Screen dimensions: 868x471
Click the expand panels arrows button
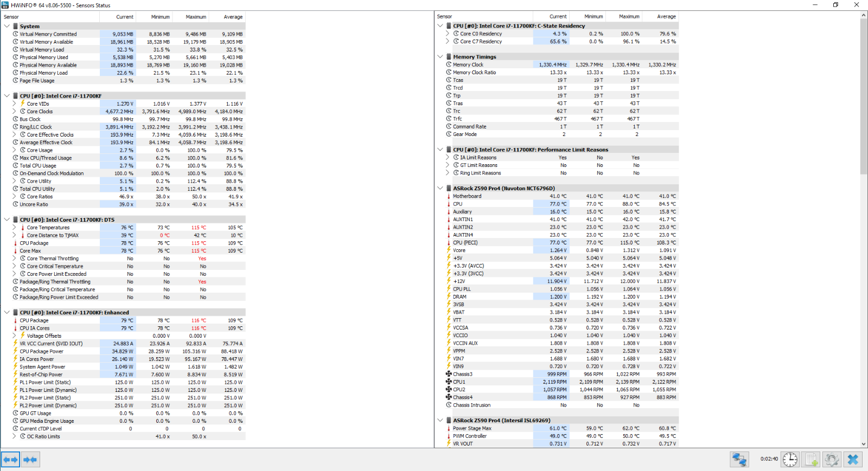click(x=10, y=460)
